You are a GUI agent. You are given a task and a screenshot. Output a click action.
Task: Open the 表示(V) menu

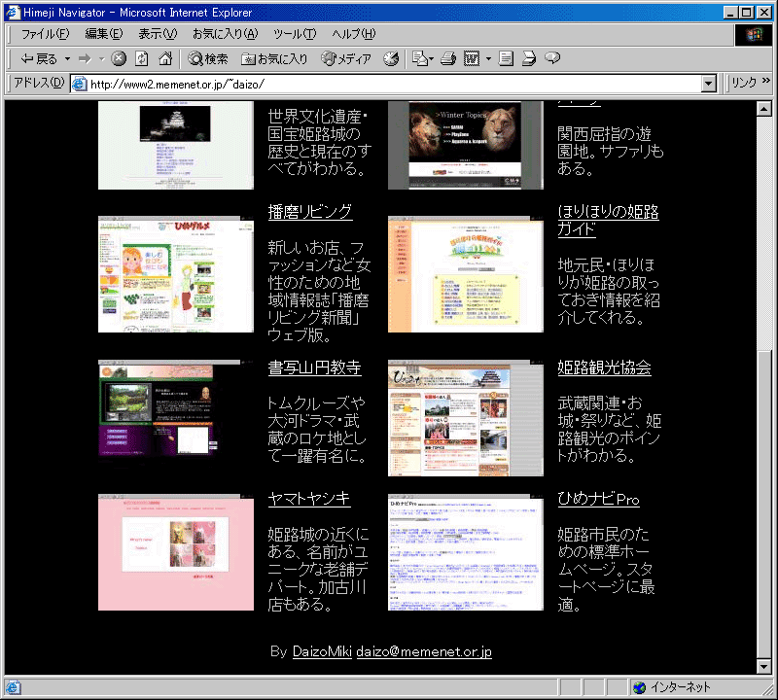click(x=158, y=34)
